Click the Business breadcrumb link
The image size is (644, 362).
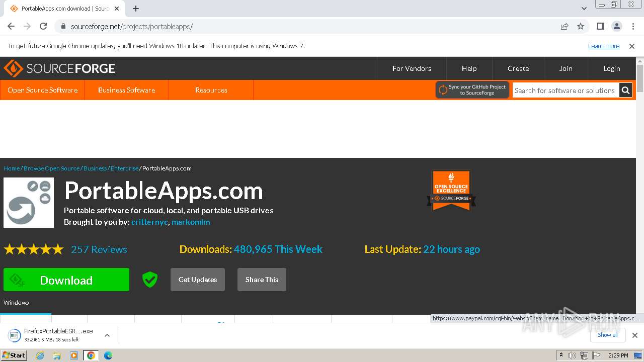click(x=95, y=168)
